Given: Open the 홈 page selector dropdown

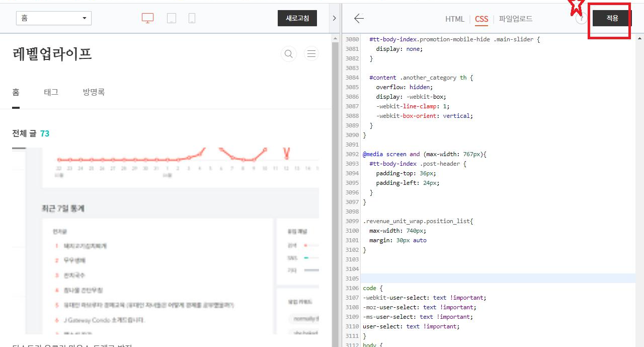Looking at the screenshot, I should [54, 18].
